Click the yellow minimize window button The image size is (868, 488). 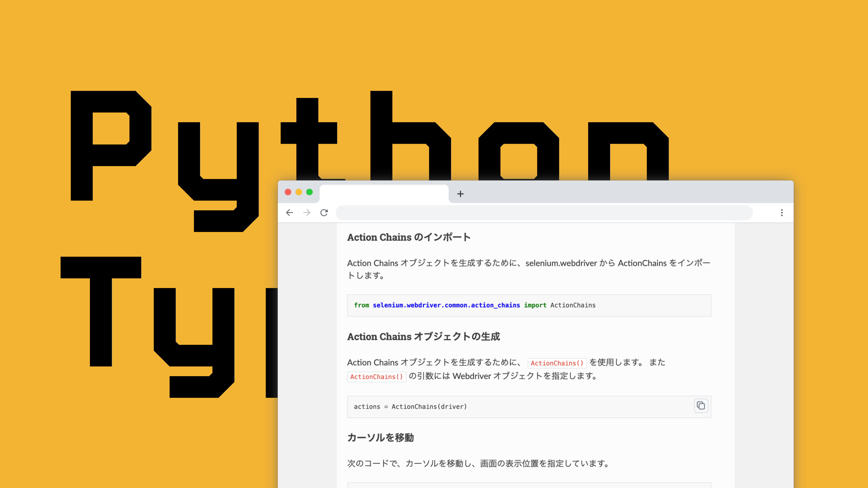point(299,192)
